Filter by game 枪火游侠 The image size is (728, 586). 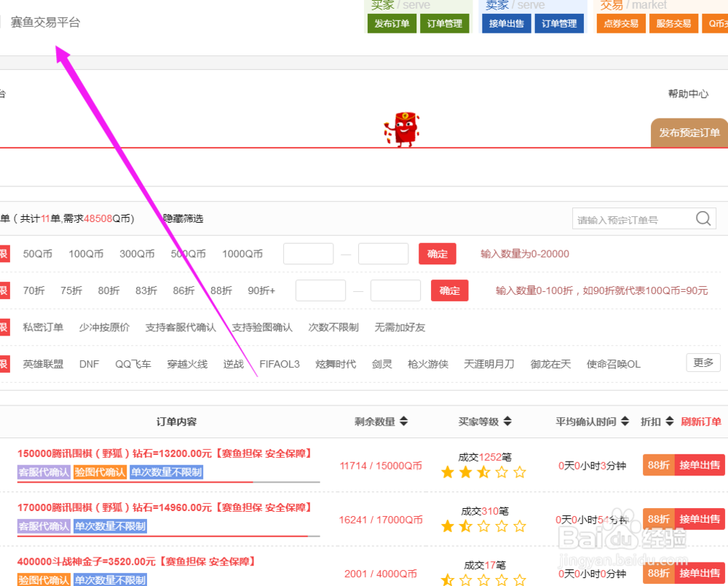tap(428, 364)
